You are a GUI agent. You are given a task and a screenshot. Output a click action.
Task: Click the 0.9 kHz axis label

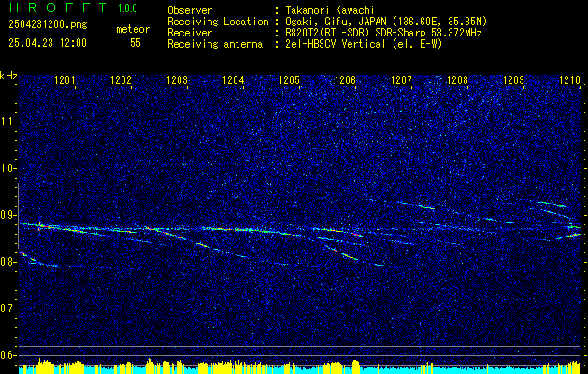click(7, 215)
